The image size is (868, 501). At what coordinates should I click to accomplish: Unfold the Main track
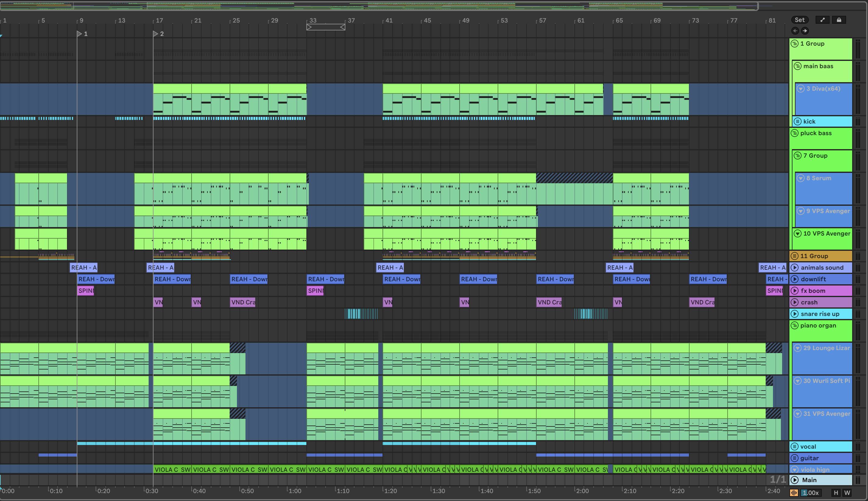coord(795,480)
